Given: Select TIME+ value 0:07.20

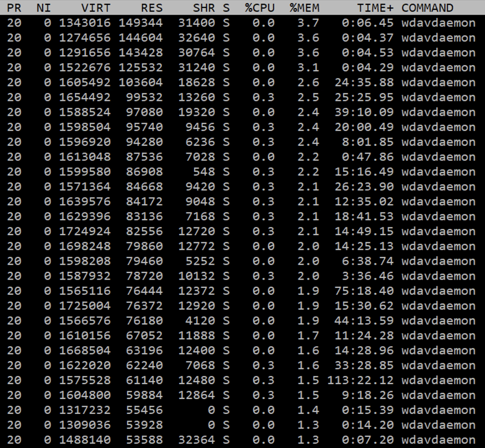Looking at the screenshot, I should [x=368, y=440].
